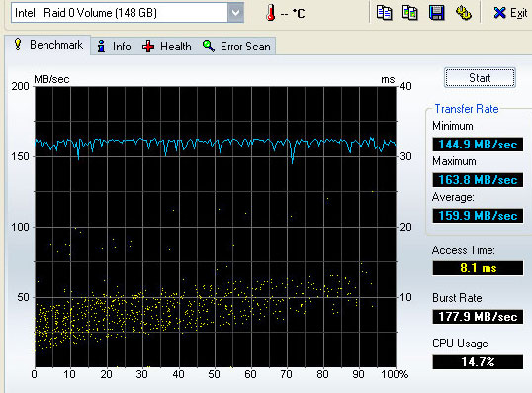The image size is (532, 393).
Task: Click the floppy disk save icon
Action: click(x=436, y=13)
